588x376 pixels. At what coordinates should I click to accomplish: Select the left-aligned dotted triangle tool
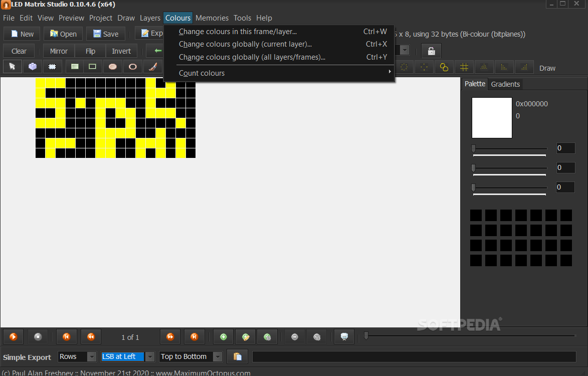pyautogui.click(x=504, y=67)
